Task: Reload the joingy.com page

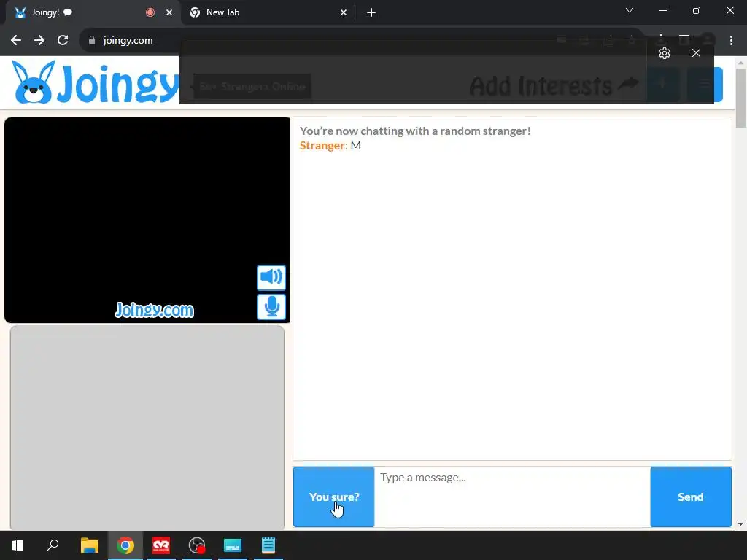Action: (x=63, y=41)
